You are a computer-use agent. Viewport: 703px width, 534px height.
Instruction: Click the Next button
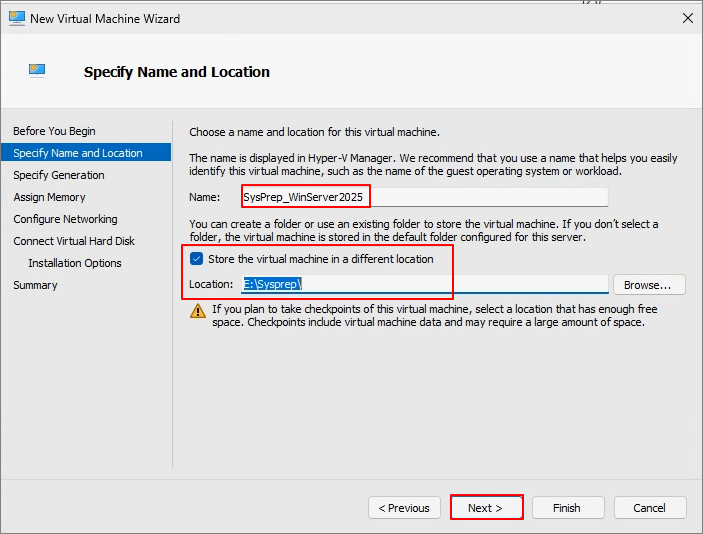coord(486,508)
